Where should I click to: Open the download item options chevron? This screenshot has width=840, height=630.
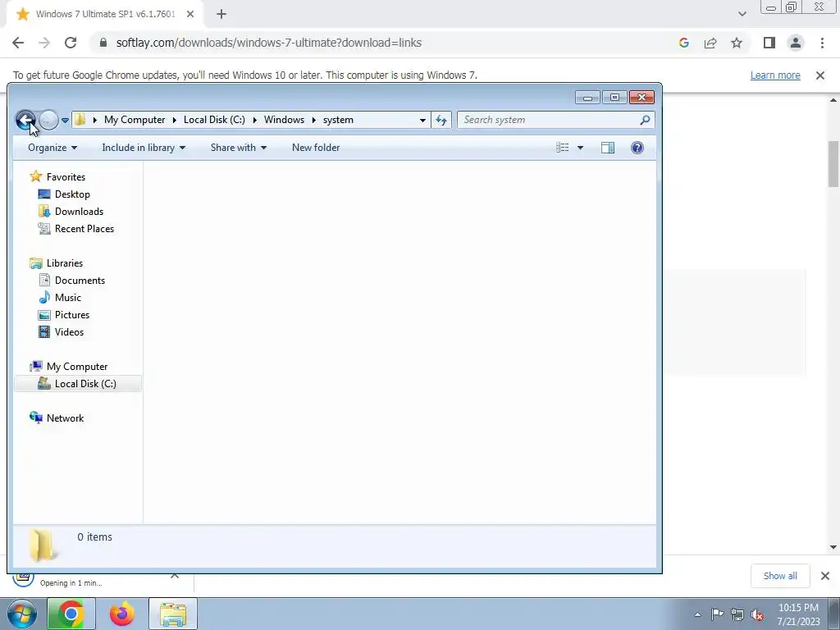(x=175, y=577)
